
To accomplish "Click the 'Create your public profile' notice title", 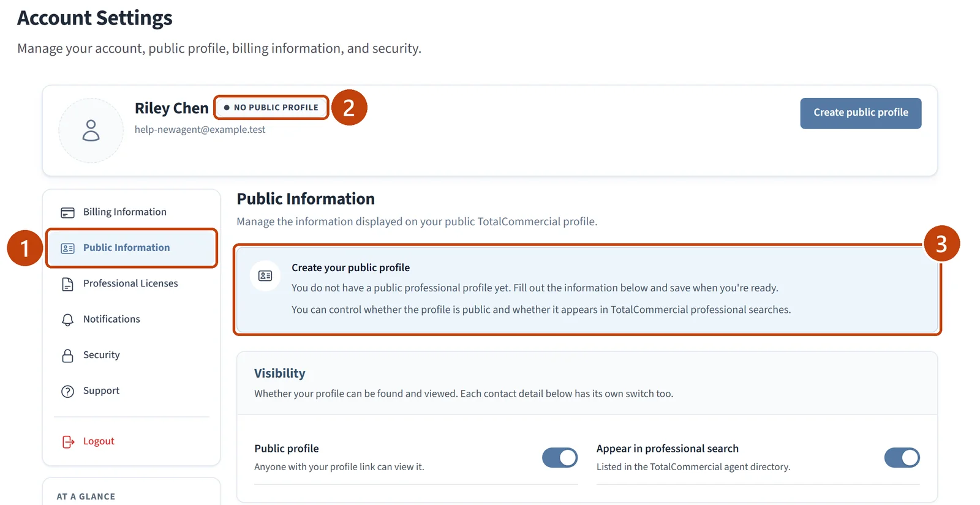I will tap(350, 267).
